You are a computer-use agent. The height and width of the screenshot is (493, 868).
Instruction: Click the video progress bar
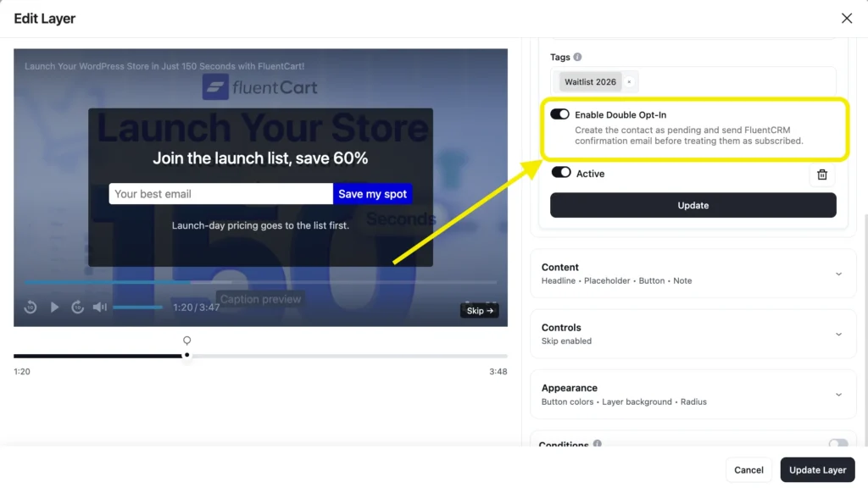point(260,282)
